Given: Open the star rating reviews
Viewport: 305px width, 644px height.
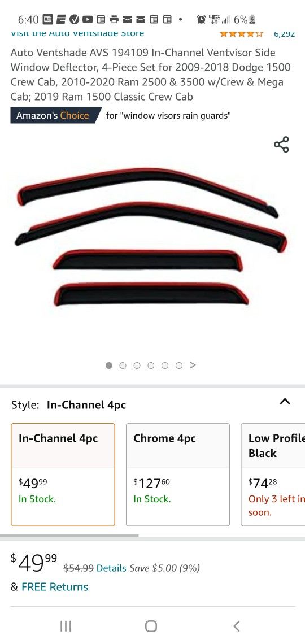Looking at the screenshot, I should [241, 34].
